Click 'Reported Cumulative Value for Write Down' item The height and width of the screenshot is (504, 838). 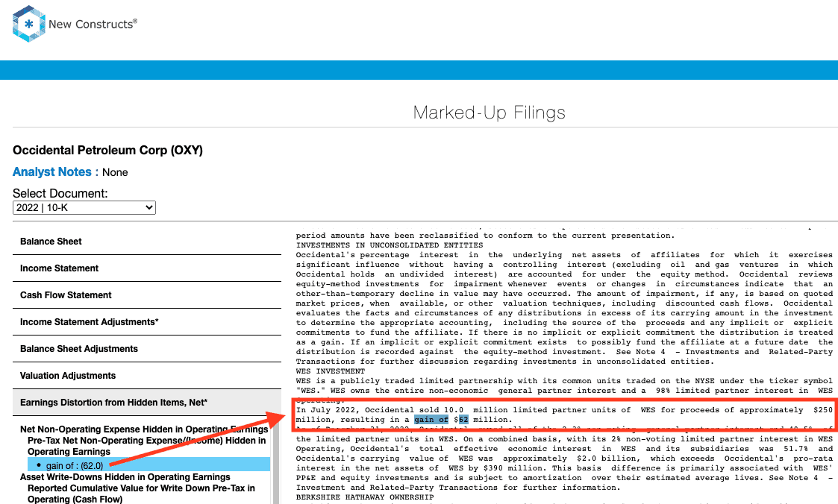(142, 494)
